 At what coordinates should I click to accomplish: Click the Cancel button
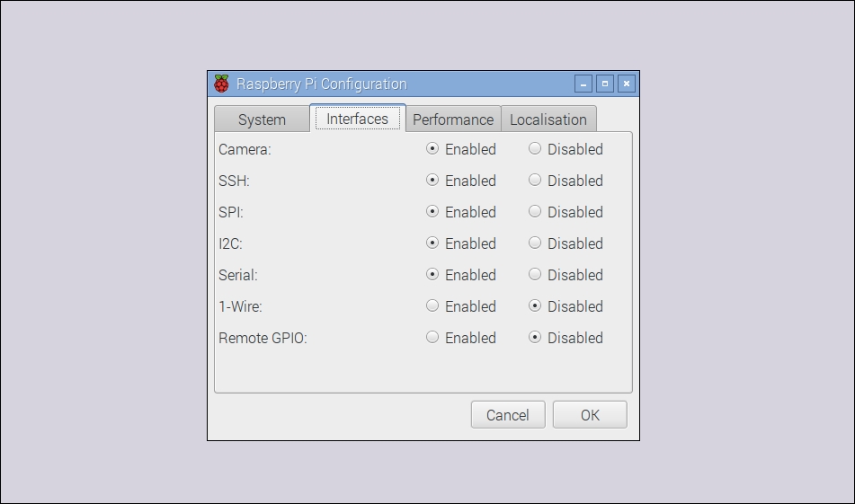[x=508, y=415]
